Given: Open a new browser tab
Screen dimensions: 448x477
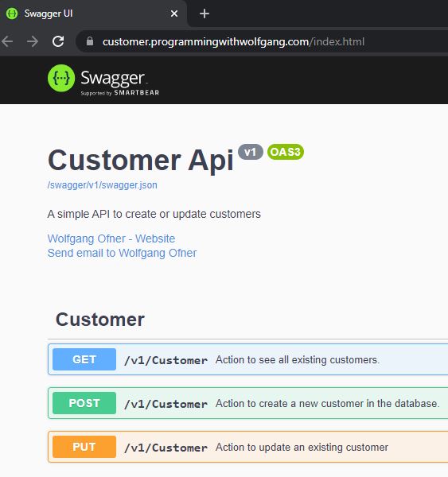Looking at the screenshot, I should 204,14.
